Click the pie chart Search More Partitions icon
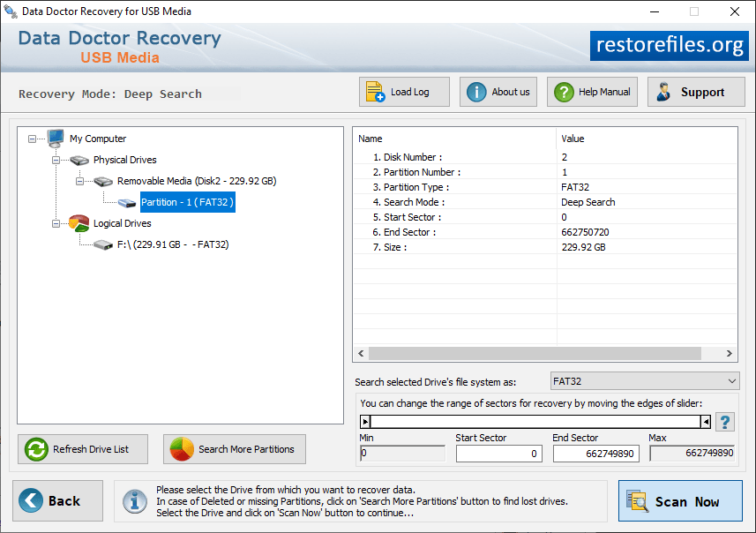The width and height of the screenshot is (756, 533). (x=182, y=449)
